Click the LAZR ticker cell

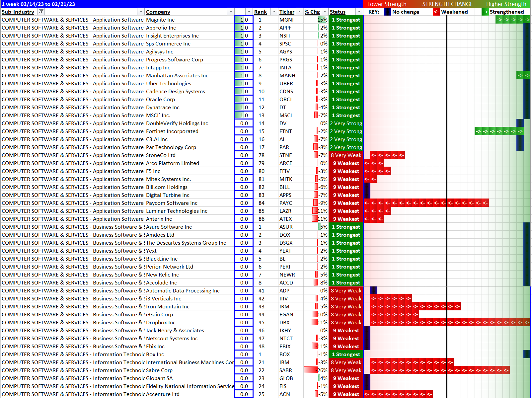[x=291, y=211]
